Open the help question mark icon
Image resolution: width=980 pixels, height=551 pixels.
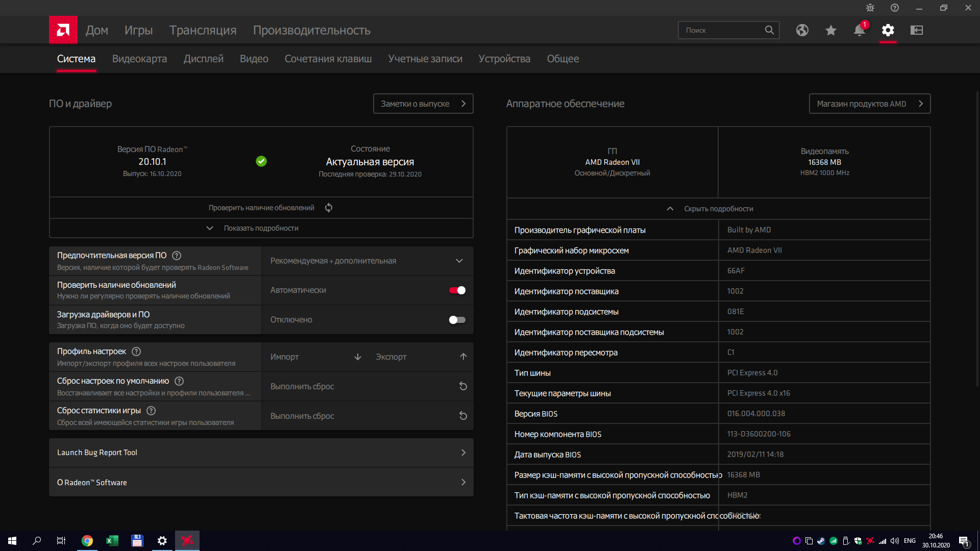[x=894, y=8]
